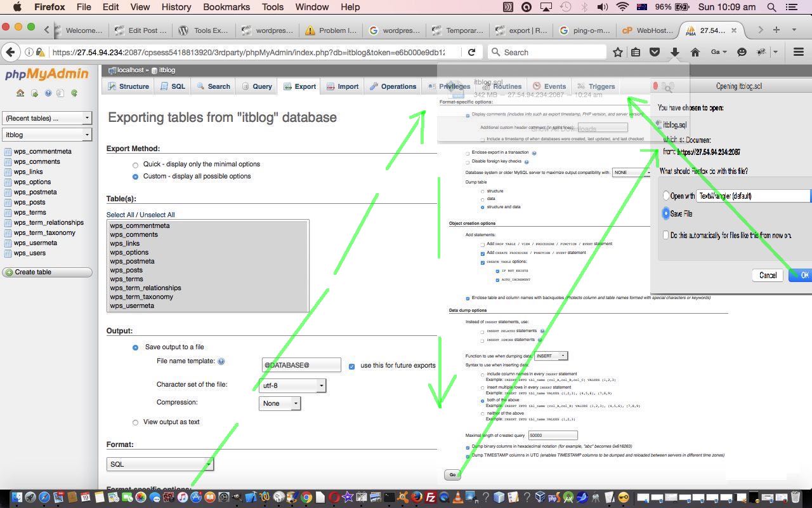Open a new tab with plus icon

pyautogui.click(x=776, y=30)
